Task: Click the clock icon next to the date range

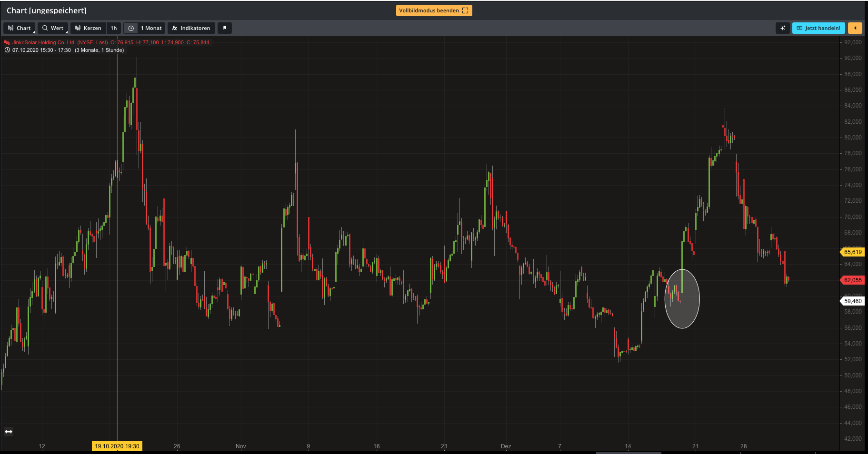Action: coord(7,50)
